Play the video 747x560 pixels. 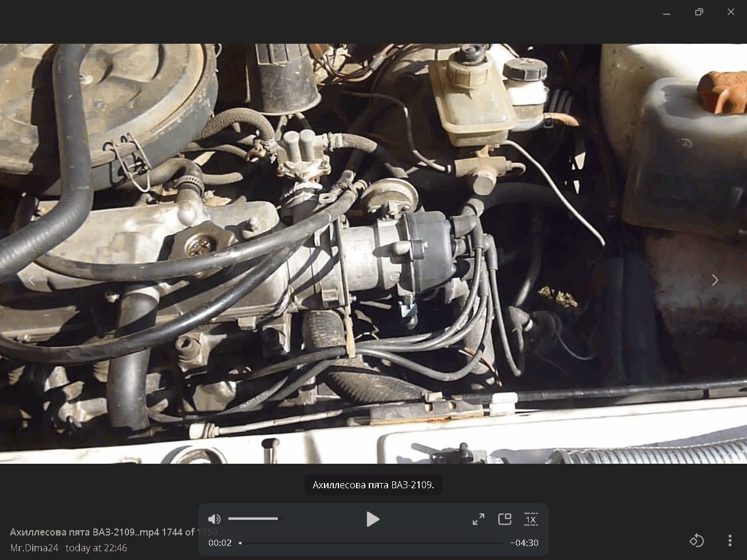click(x=372, y=519)
